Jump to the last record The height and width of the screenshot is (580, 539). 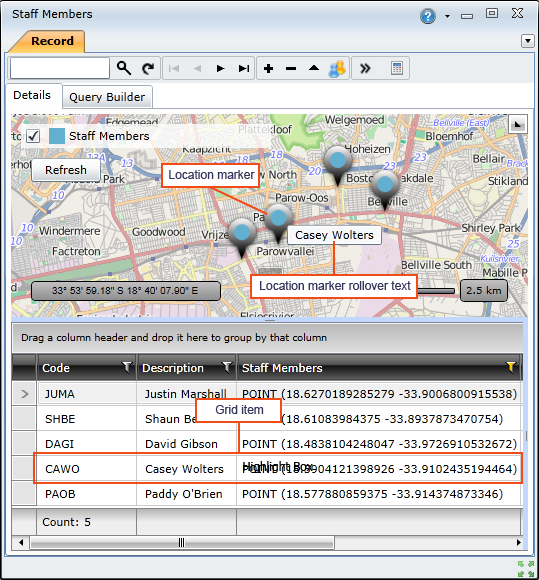pos(244,68)
